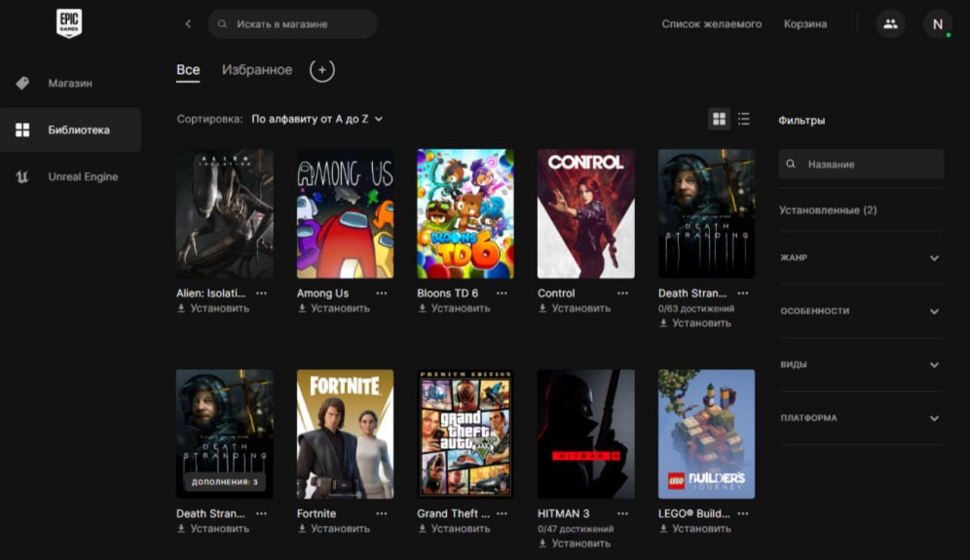This screenshot has width=970, height=560.
Task: Add a new collection with plus icon
Action: click(x=322, y=70)
